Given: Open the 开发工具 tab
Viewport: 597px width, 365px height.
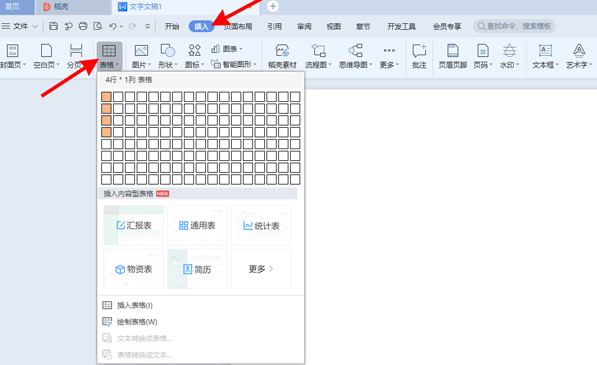Looking at the screenshot, I should tap(401, 26).
